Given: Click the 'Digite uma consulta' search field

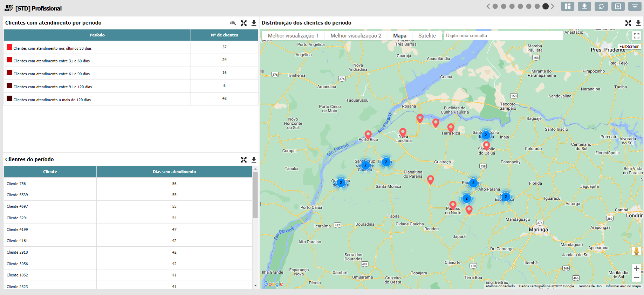Looking at the screenshot, I should pos(503,36).
